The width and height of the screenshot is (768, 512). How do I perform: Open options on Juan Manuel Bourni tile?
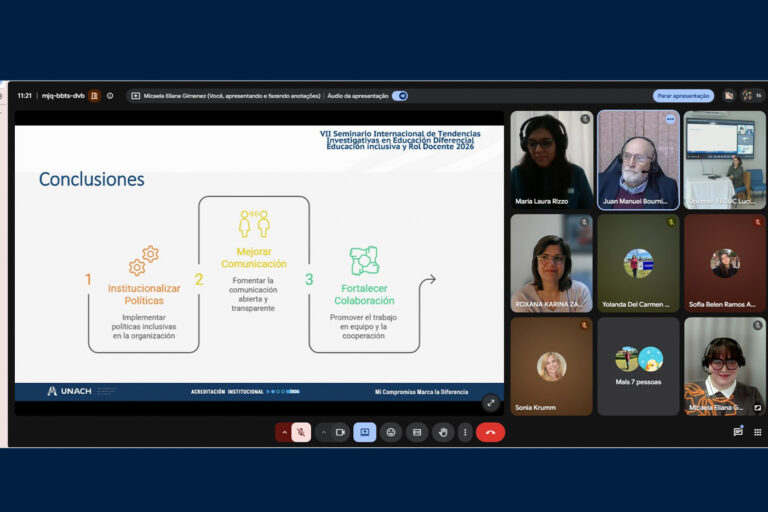click(670, 119)
